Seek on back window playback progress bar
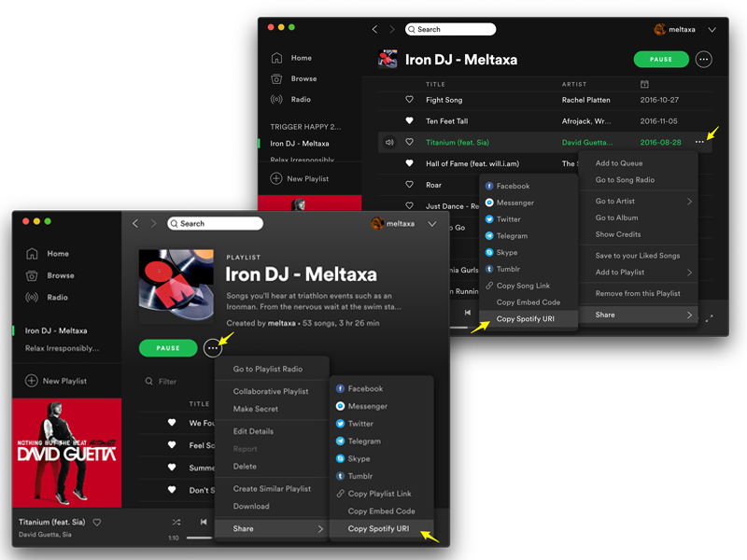The image size is (747, 560). click(459, 328)
